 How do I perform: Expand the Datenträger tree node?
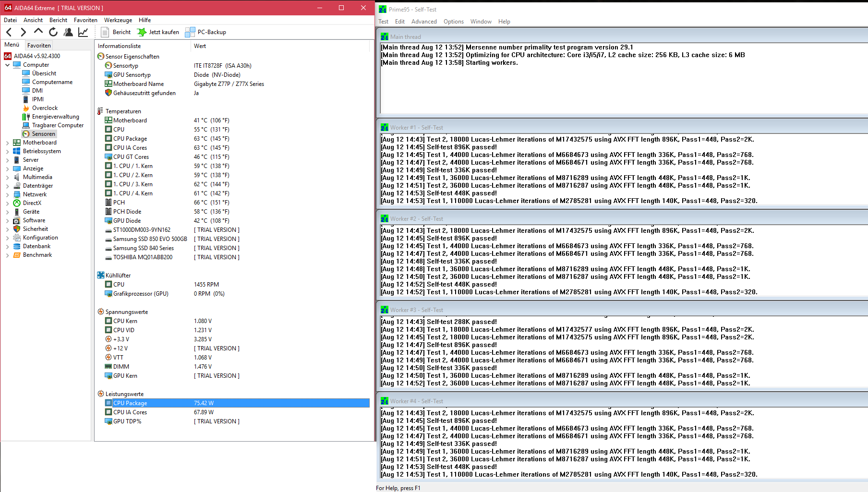(x=8, y=186)
